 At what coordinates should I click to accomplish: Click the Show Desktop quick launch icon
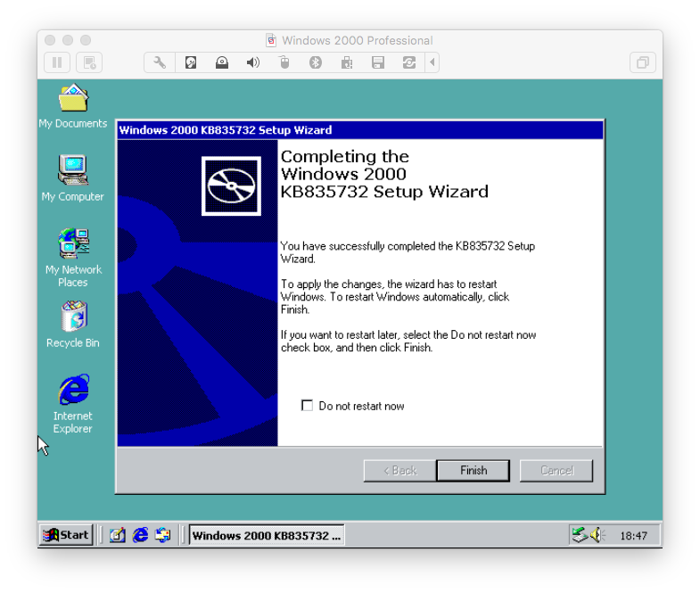click(x=118, y=535)
